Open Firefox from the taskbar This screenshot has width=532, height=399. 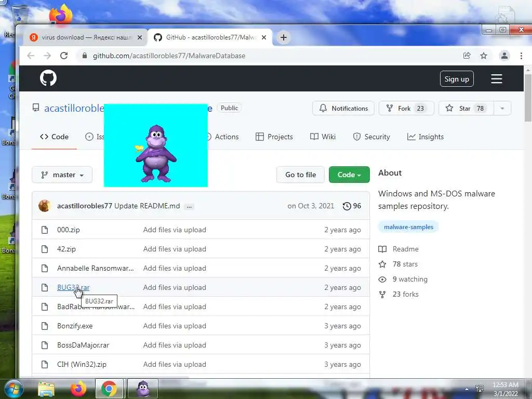click(78, 389)
